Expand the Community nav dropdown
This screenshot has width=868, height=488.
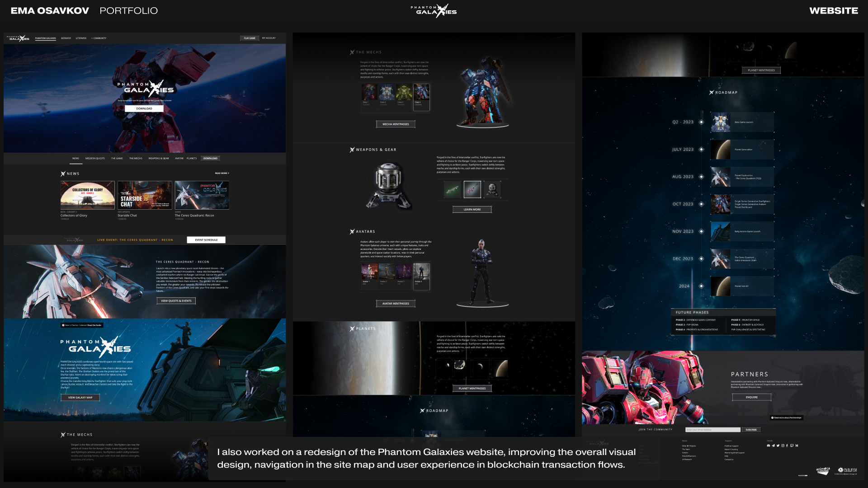(x=99, y=38)
